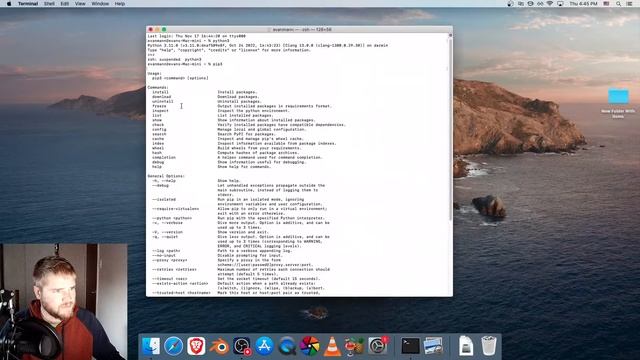The height and width of the screenshot is (360, 640).
Task: Open the Help menu
Action: (x=120, y=4)
